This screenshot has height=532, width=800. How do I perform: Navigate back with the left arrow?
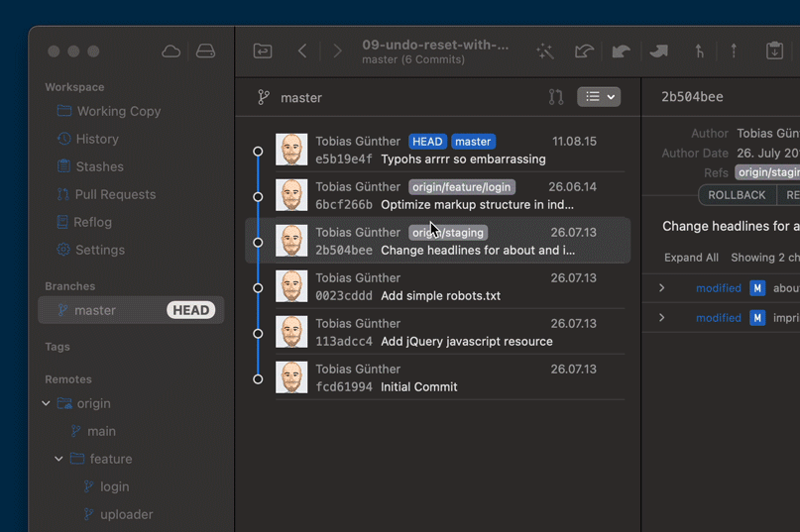tap(302, 51)
